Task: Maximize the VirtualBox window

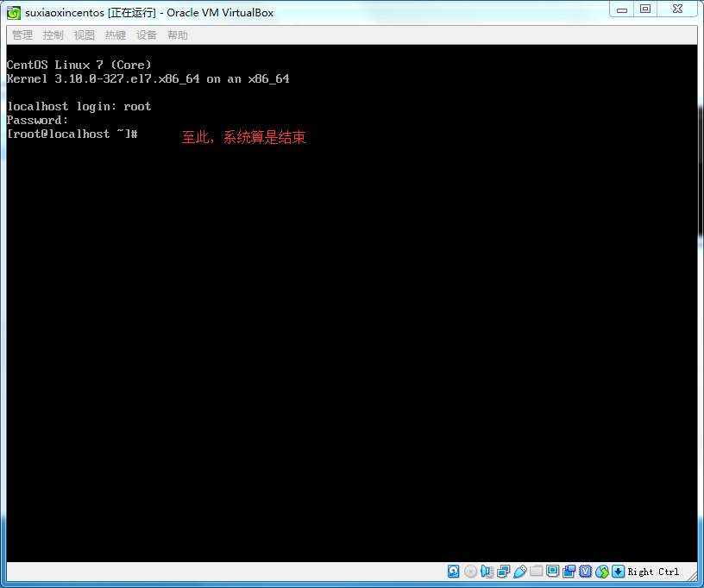Action: 645,9
